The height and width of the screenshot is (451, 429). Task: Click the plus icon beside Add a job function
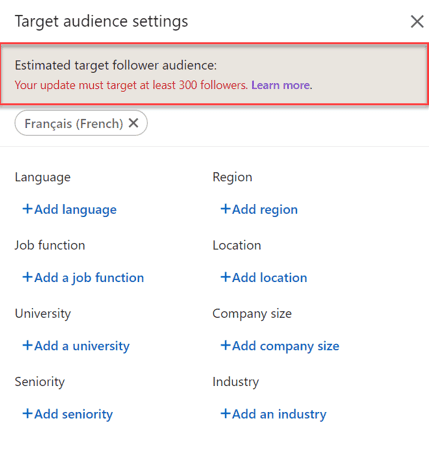[x=27, y=277]
